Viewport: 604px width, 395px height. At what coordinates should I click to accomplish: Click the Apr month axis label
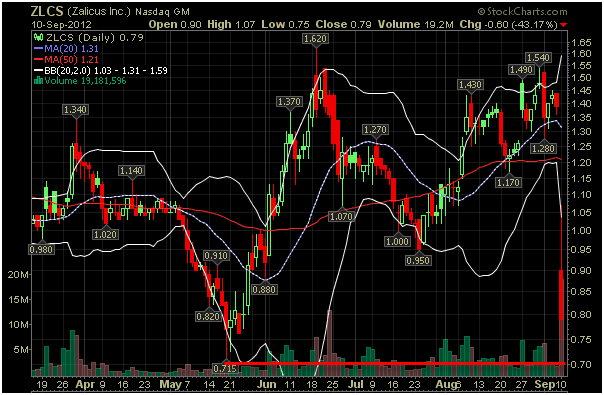point(85,385)
